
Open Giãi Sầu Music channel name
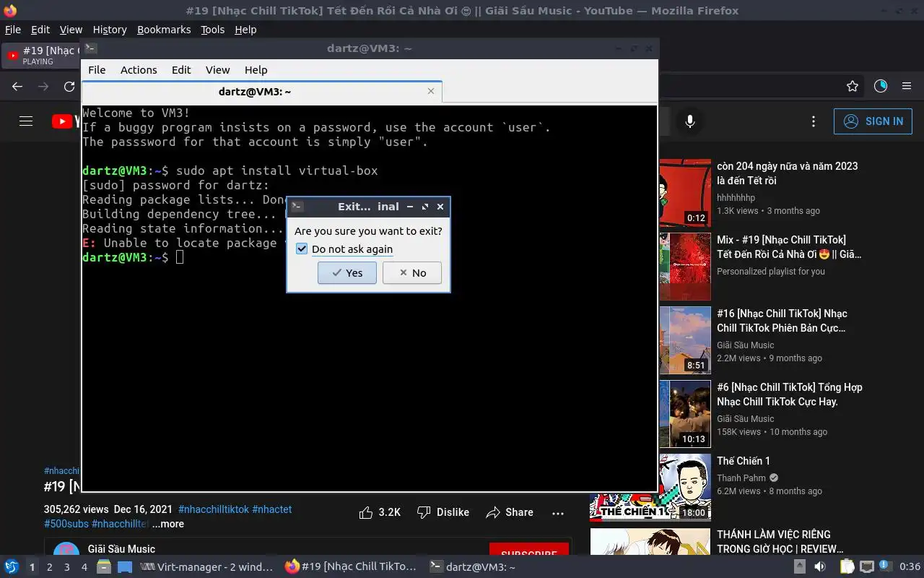click(x=121, y=549)
